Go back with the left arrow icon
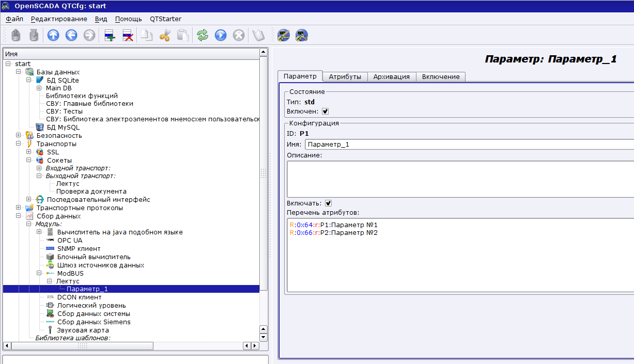The width and height of the screenshot is (634, 364). tap(71, 35)
